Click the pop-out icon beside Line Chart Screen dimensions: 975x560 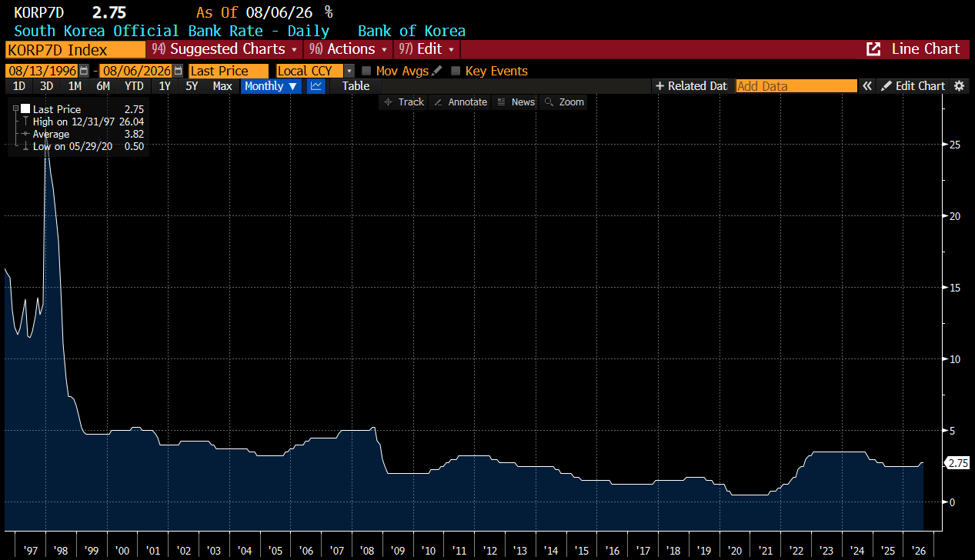873,49
